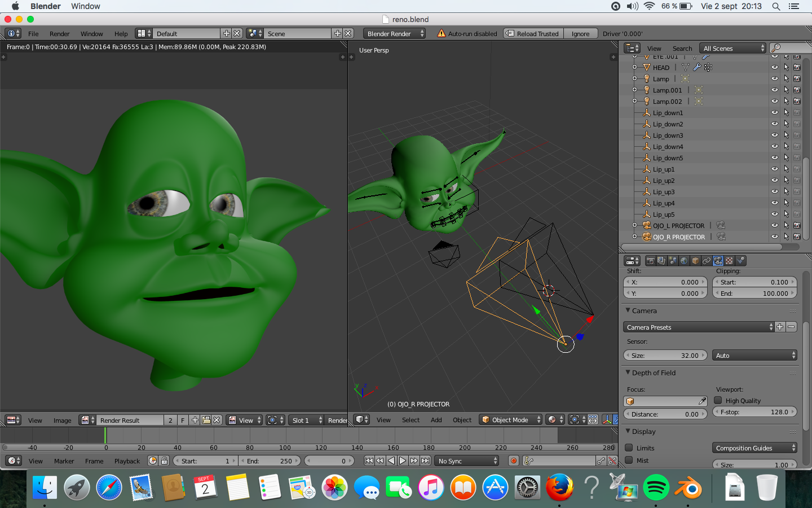This screenshot has height=508, width=812.
Task: Click the eyedropper in the Focus field
Action: tap(702, 401)
